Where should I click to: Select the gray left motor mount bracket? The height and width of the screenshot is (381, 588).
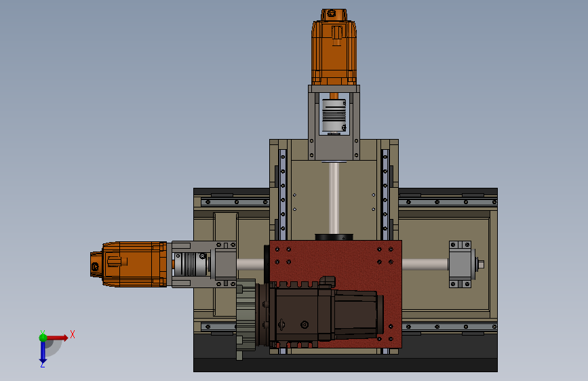point(225,264)
